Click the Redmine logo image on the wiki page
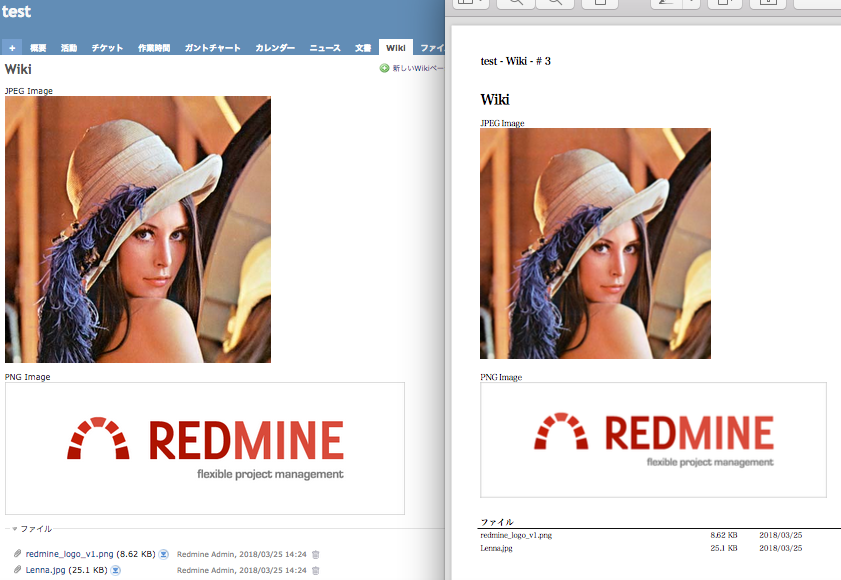This screenshot has width=841, height=580. click(x=205, y=449)
